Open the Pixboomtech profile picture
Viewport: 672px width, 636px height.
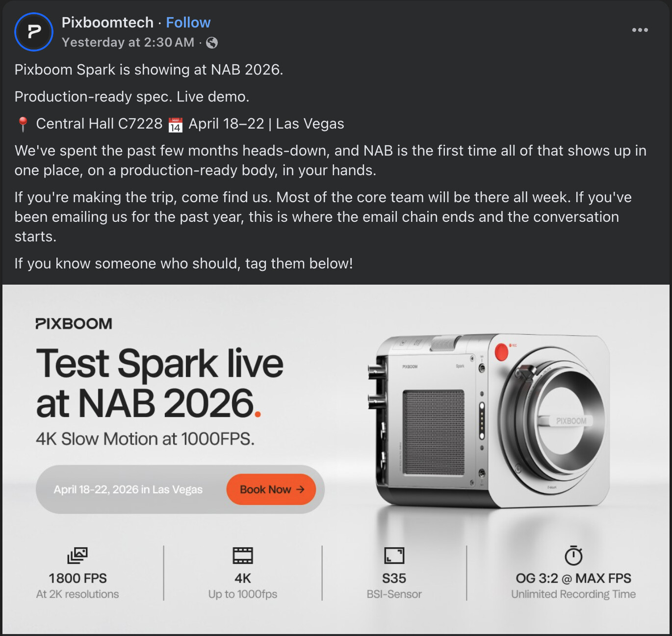click(34, 32)
